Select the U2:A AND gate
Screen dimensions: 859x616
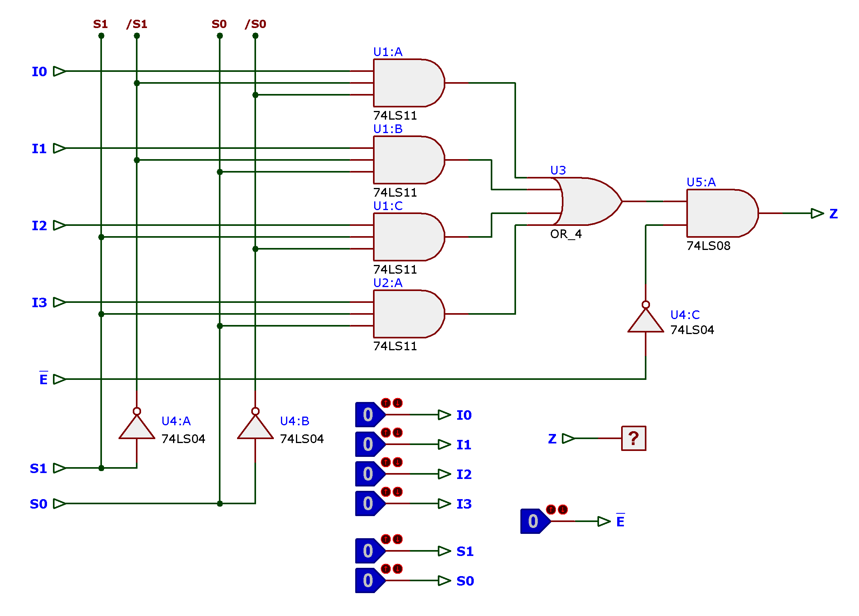click(409, 314)
